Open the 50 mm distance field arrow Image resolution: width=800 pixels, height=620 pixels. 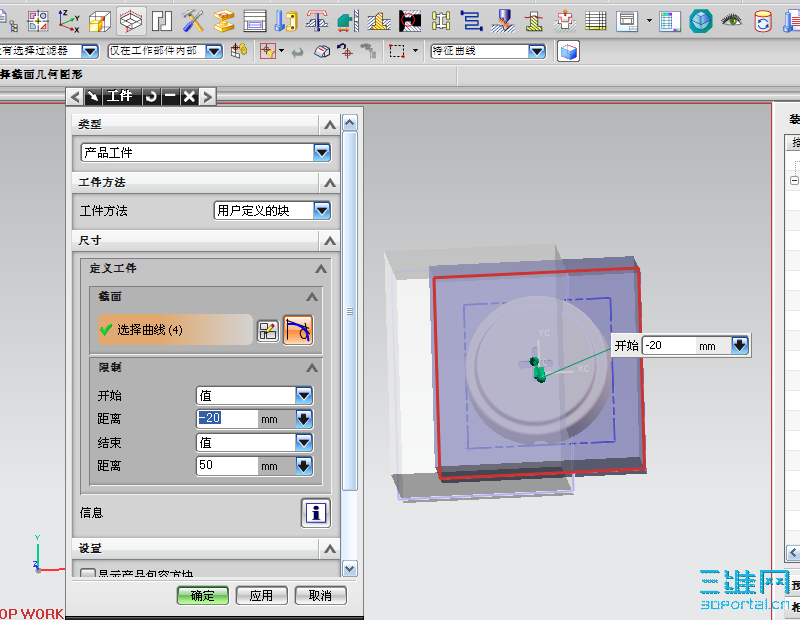(304, 466)
